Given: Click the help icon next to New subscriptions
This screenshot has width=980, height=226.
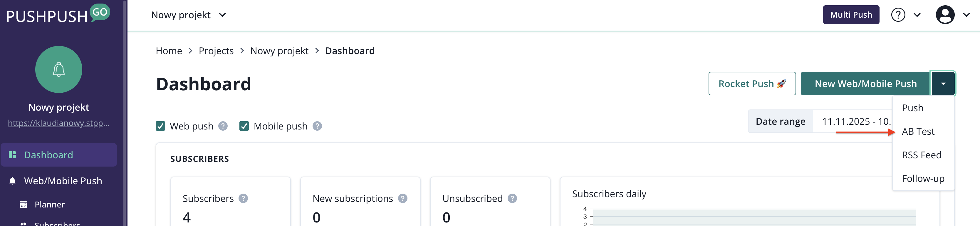Looking at the screenshot, I should [x=402, y=199].
